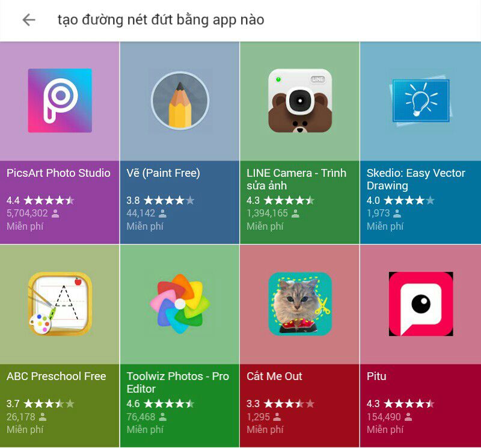Screen dimensions: 481x448
Task: Select the Skedio lightbulb icon
Action: [420, 99]
